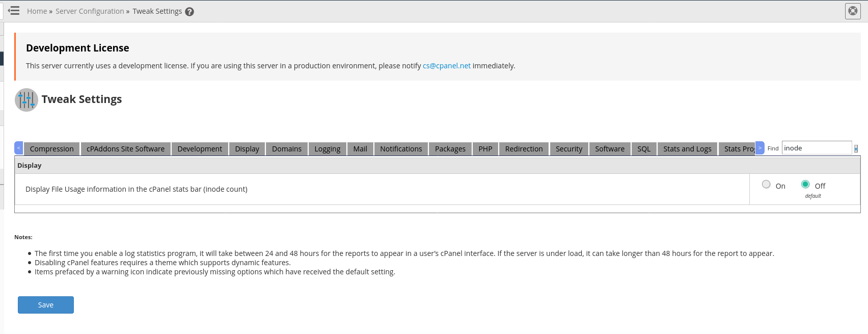Click the Find search input field
The height and width of the screenshot is (334, 868).
pos(816,148)
